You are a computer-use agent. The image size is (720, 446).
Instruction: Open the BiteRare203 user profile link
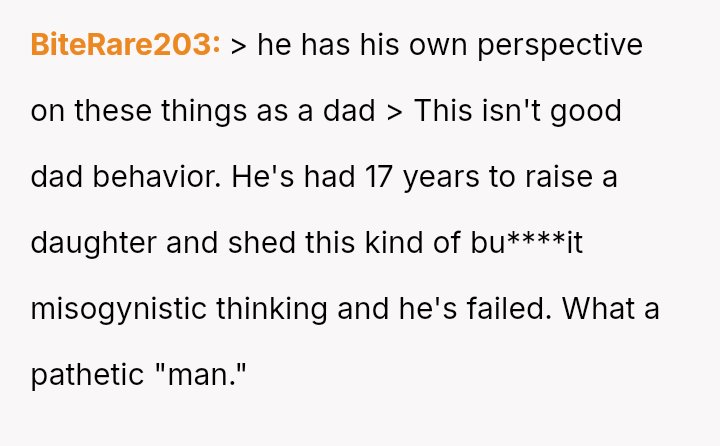tap(125, 45)
